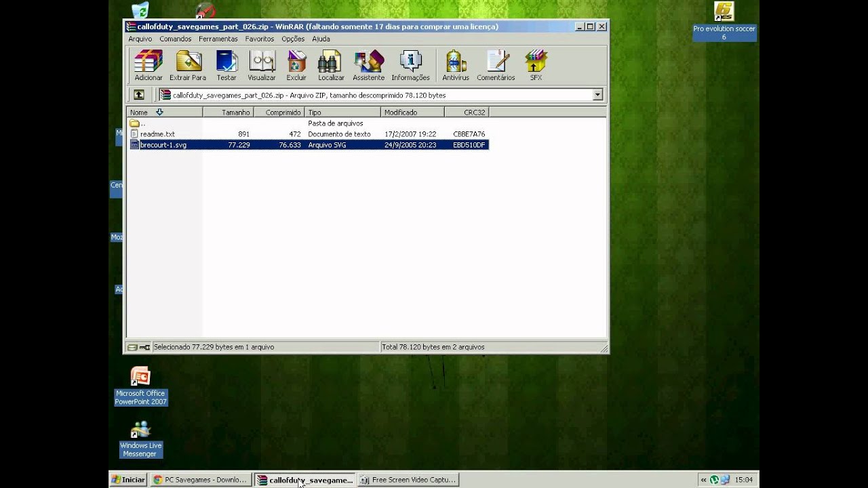Sort by the CRC32 column header

pos(467,113)
